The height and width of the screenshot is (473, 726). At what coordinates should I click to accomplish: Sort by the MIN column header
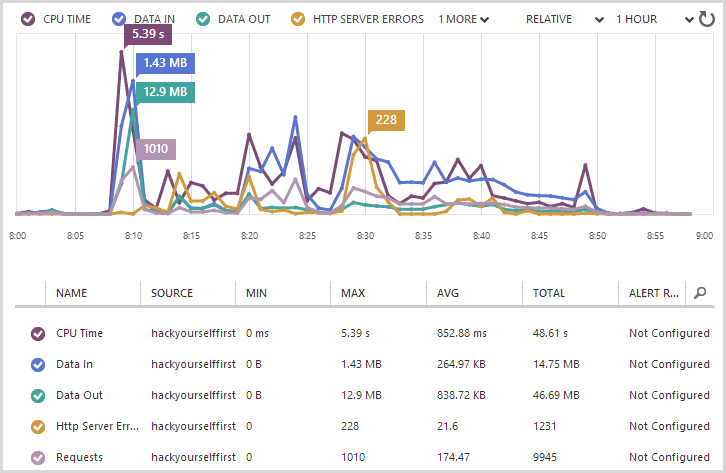pos(256,293)
